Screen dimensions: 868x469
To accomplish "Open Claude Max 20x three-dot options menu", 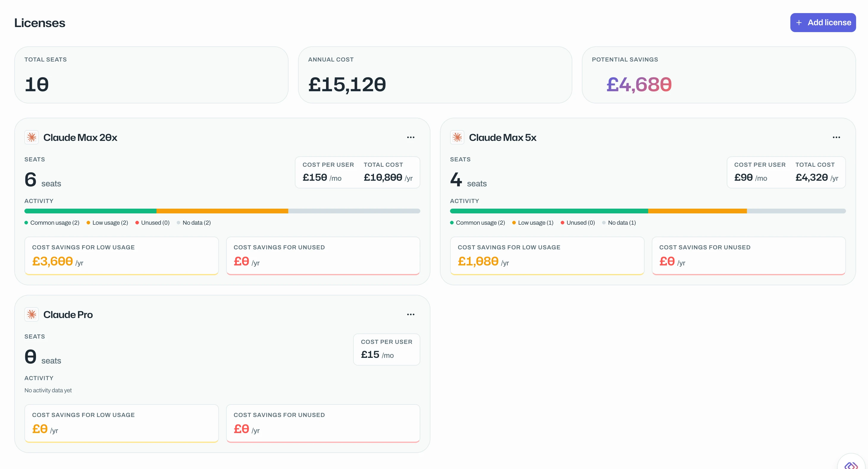I will pyautogui.click(x=411, y=137).
